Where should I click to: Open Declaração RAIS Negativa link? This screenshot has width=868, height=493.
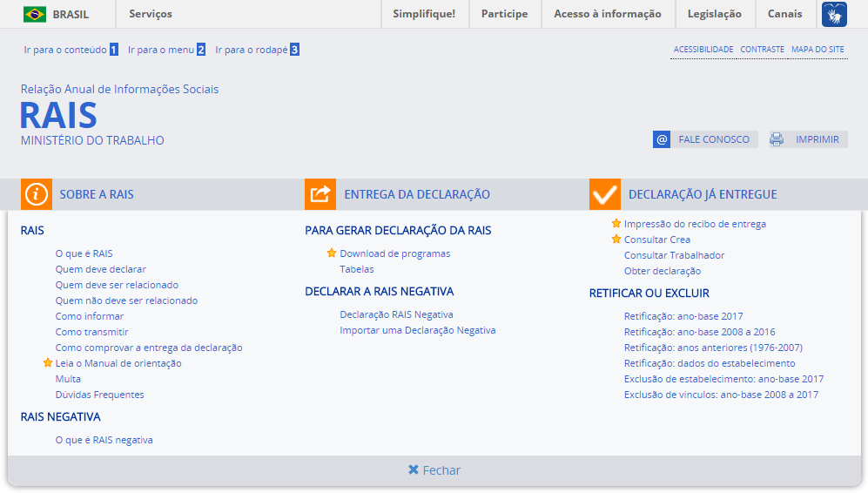[396, 314]
